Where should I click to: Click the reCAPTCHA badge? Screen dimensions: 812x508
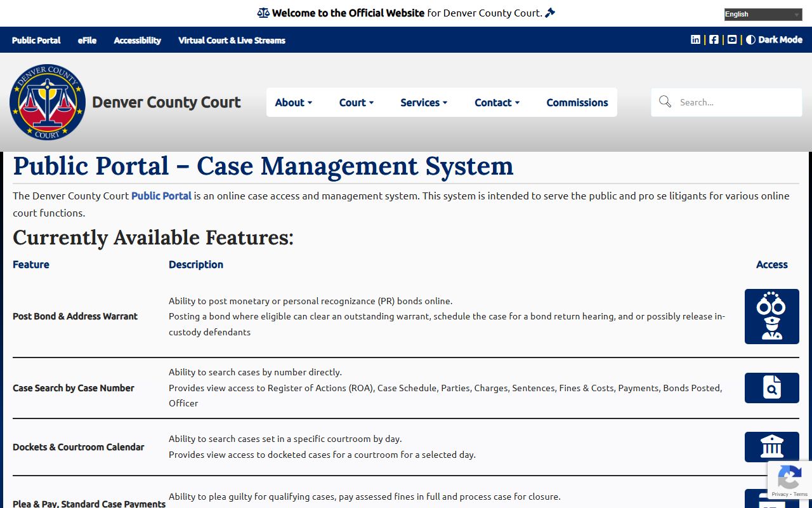pyautogui.click(x=790, y=480)
